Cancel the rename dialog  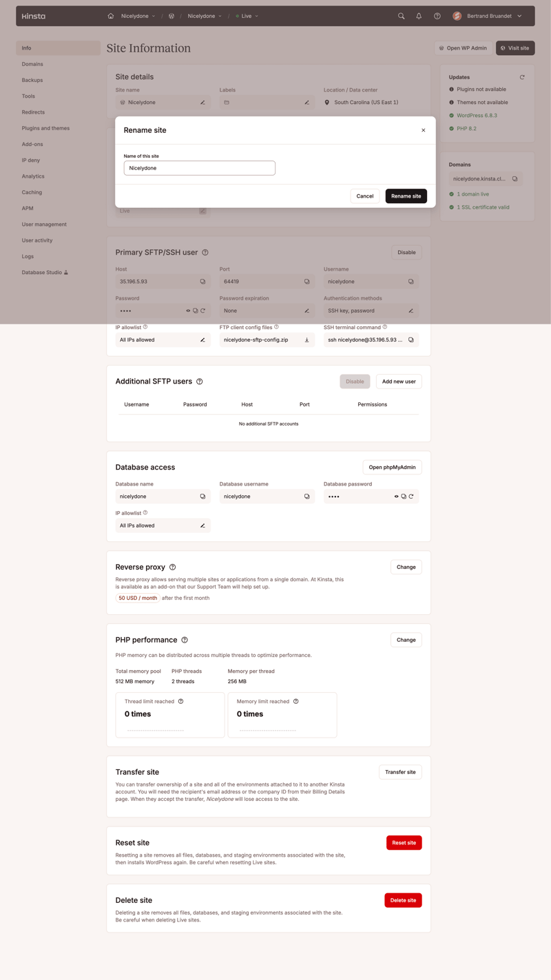(364, 196)
